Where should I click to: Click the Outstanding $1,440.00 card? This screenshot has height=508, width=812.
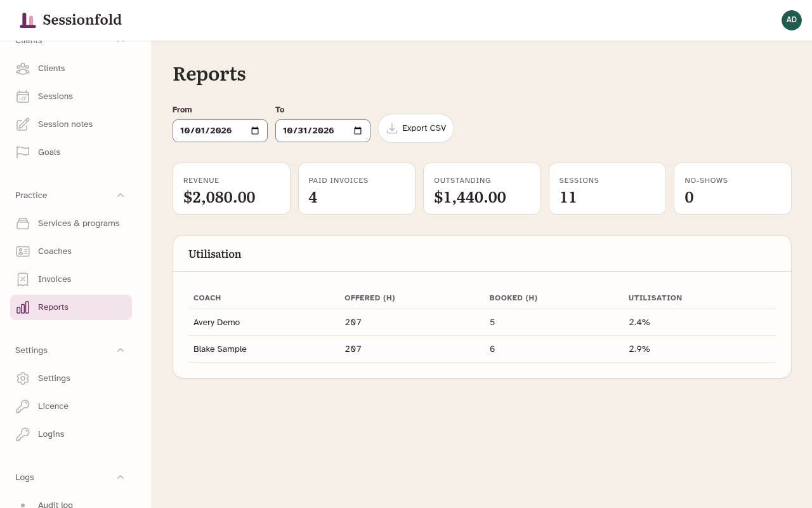pos(482,189)
